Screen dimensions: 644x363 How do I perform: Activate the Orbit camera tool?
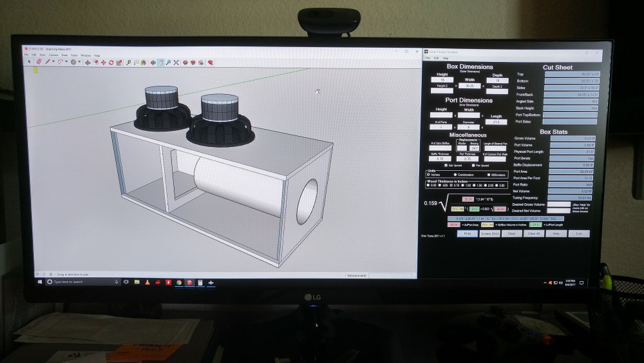pyautogui.click(x=153, y=63)
